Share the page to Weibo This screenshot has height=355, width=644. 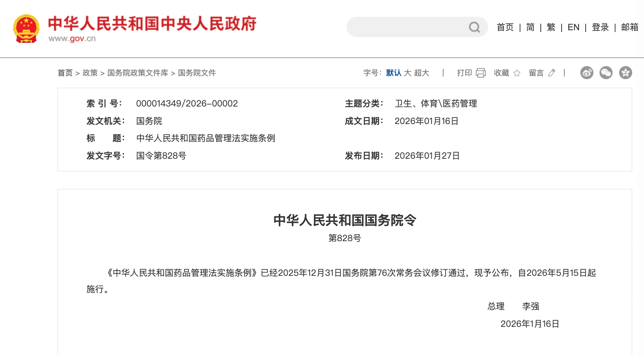pyautogui.click(x=586, y=73)
